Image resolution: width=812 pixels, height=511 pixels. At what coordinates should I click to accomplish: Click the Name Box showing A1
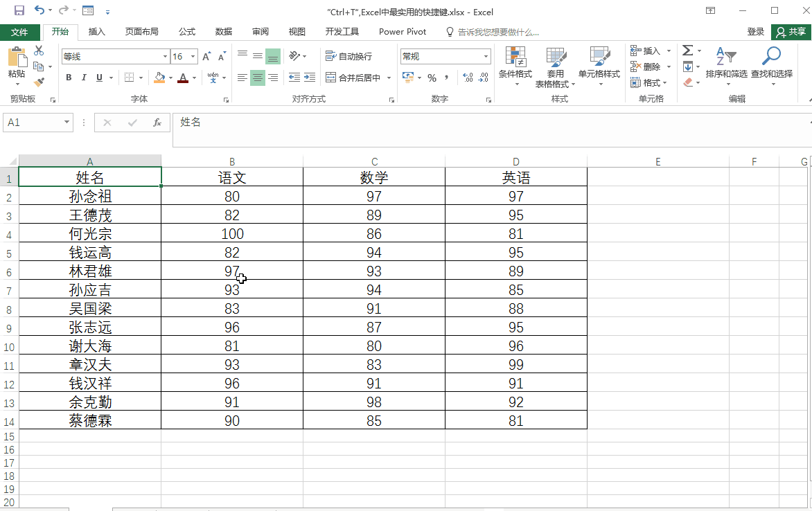click(34, 123)
